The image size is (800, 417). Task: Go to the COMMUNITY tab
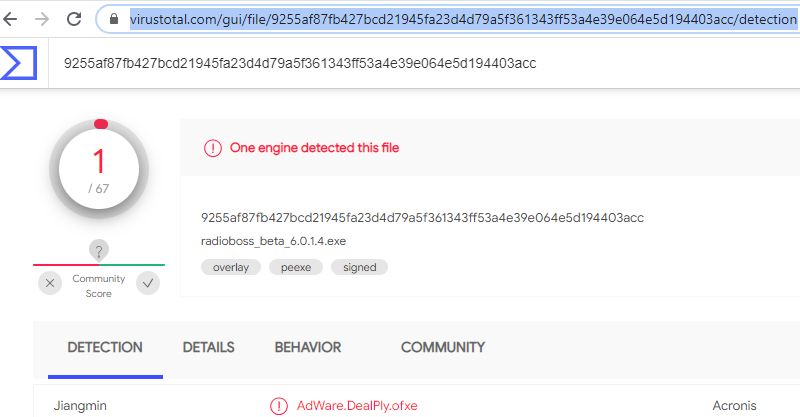point(442,347)
